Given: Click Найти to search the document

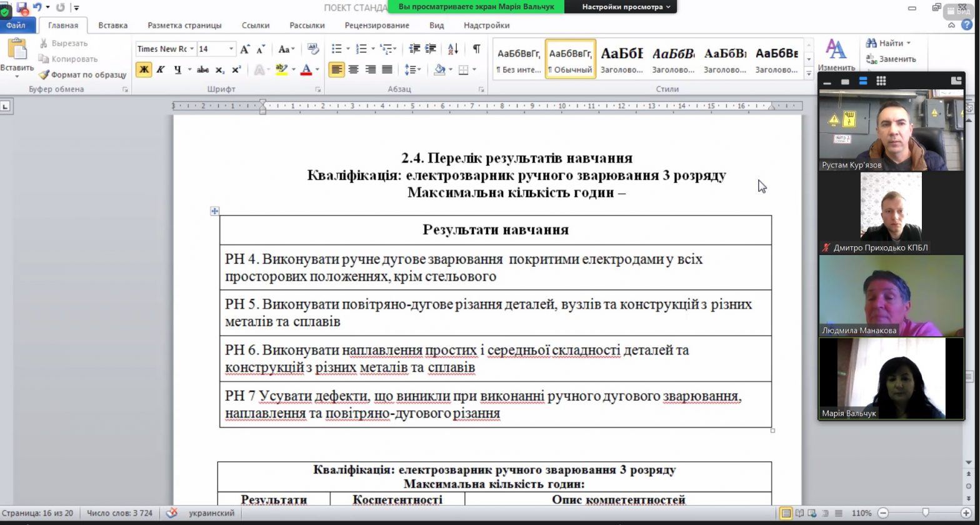Looking at the screenshot, I should (x=887, y=43).
